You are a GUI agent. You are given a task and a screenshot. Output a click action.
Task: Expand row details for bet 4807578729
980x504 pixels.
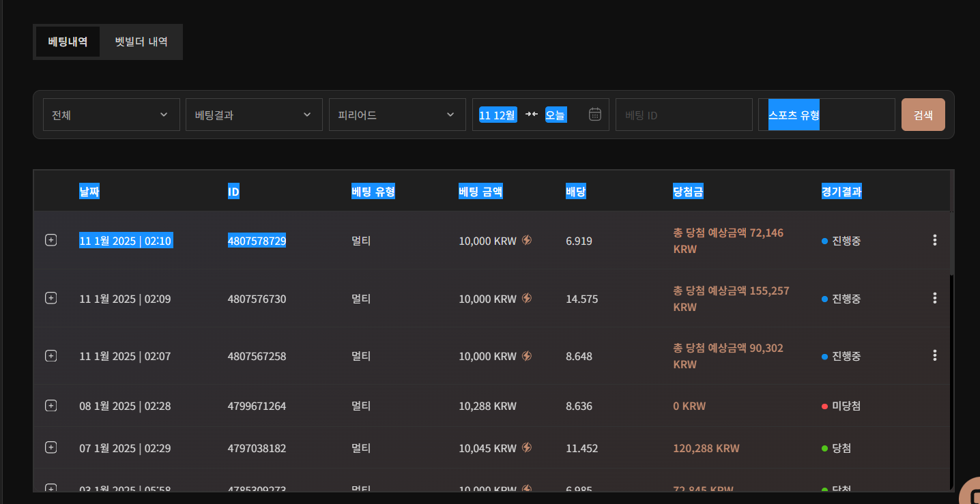point(51,240)
